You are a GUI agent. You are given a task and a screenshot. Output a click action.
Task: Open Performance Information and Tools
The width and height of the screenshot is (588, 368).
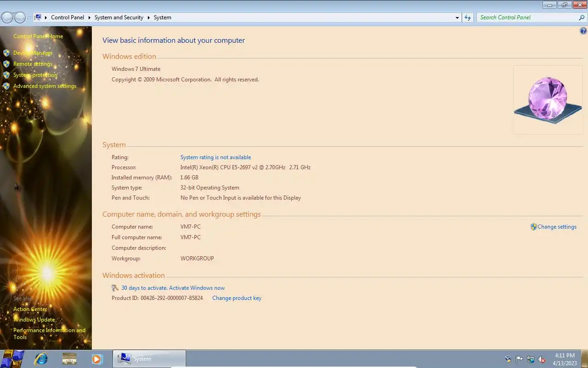click(49, 333)
